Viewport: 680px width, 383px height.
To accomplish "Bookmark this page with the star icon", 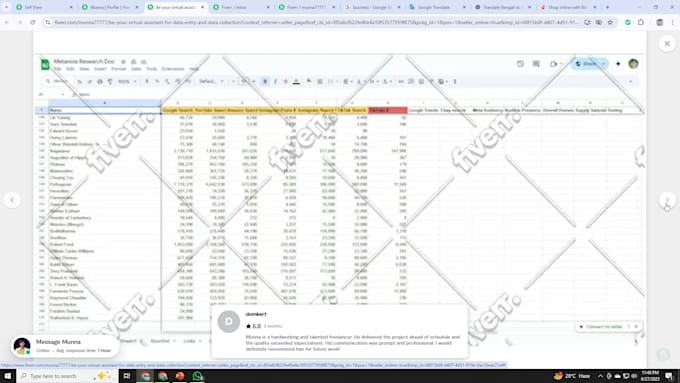I will pyautogui.click(x=610, y=22).
